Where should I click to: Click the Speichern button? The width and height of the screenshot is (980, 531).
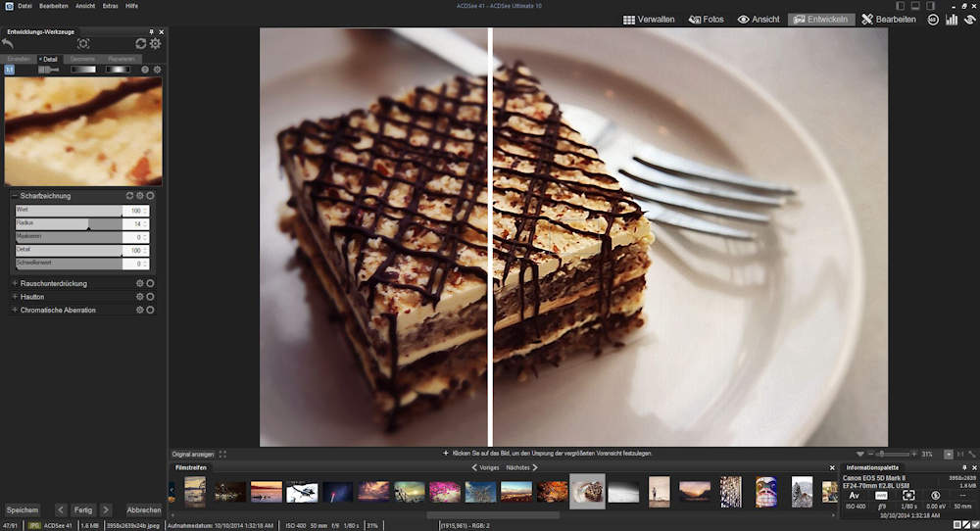click(23, 510)
